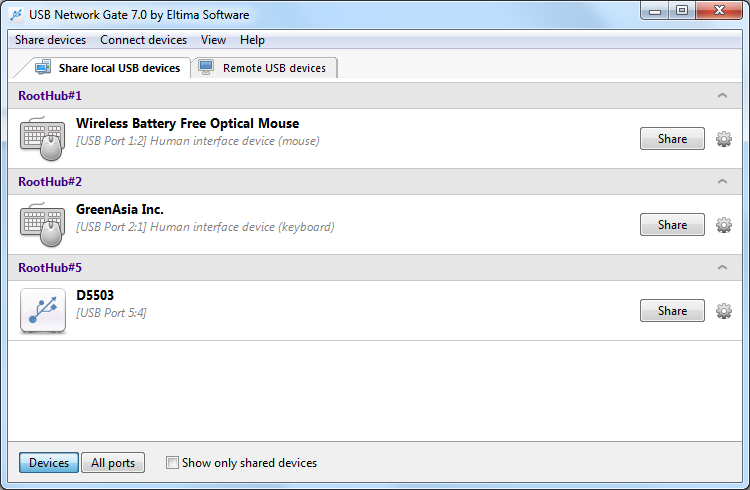Select the GreenAsia Inc. device icon
This screenshot has height=490, width=750.
pos(43,224)
